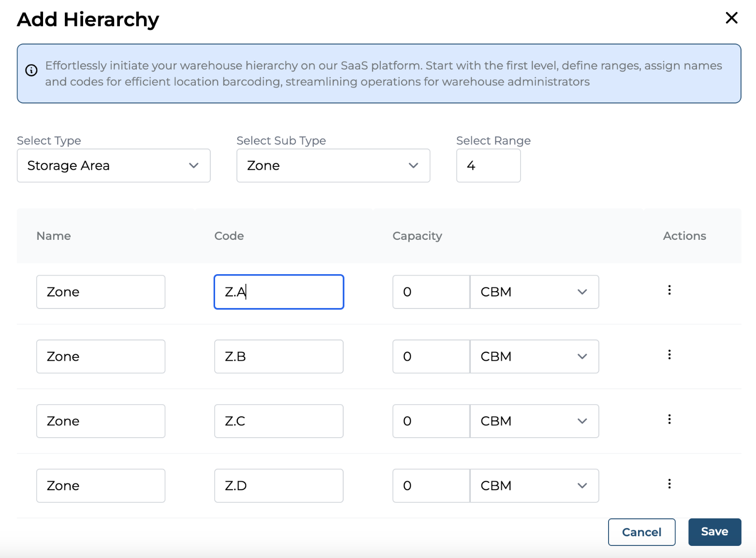Expand the Select Sub Type dropdown
The height and width of the screenshot is (558, 756).
click(x=333, y=166)
